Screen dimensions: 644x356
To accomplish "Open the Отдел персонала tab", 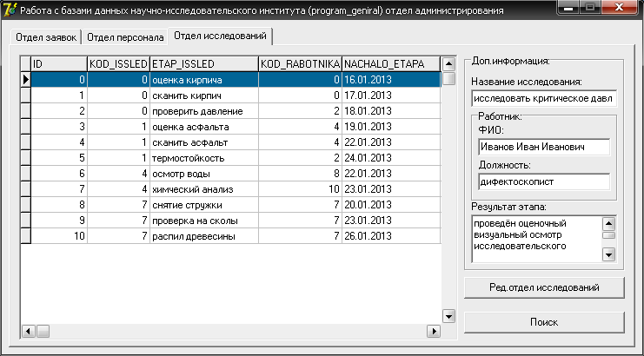I will click(x=125, y=37).
